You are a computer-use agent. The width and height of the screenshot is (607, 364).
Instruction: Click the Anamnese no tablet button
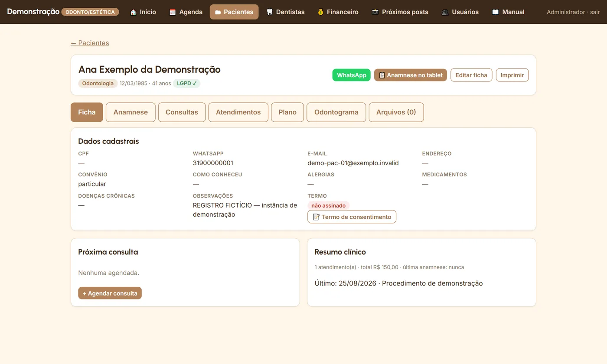point(411,75)
